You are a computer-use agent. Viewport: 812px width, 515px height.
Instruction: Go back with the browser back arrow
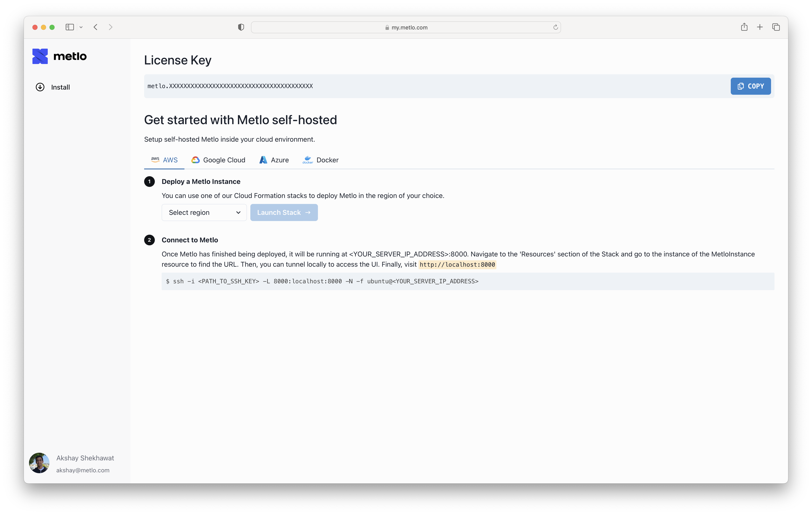96,27
